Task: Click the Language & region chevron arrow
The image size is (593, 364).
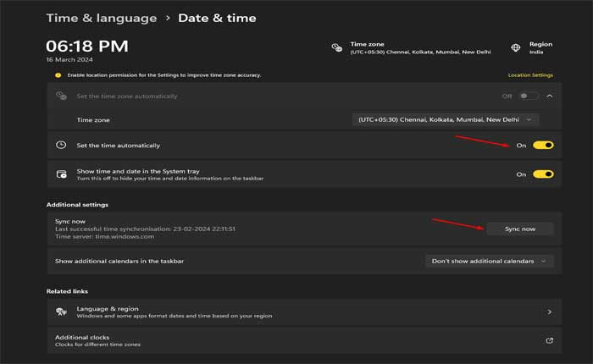Action: [x=549, y=312]
